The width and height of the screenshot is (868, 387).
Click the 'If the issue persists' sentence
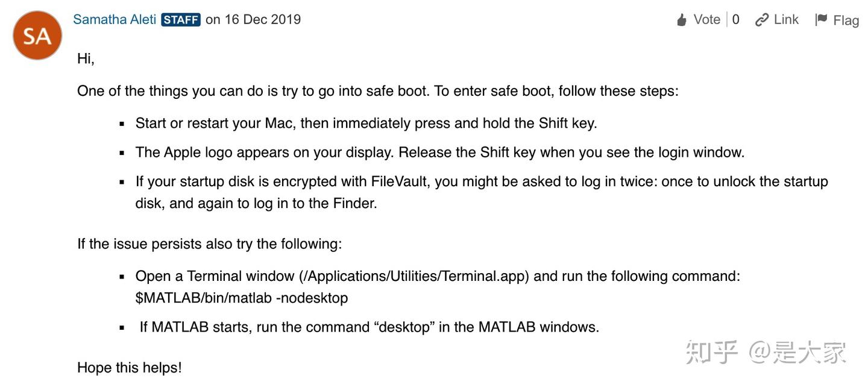[x=209, y=244]
